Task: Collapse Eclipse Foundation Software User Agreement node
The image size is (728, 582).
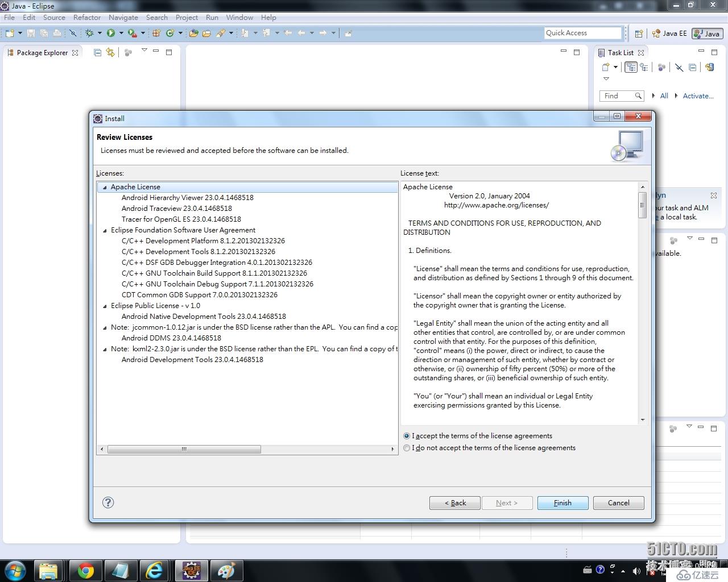Action: [x=105, y=231]
